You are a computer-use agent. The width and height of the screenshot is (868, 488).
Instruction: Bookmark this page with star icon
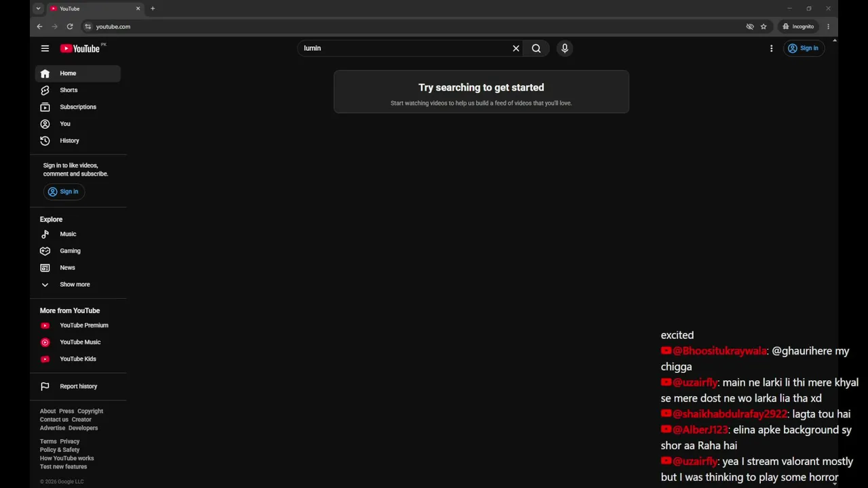click(764, 26)
